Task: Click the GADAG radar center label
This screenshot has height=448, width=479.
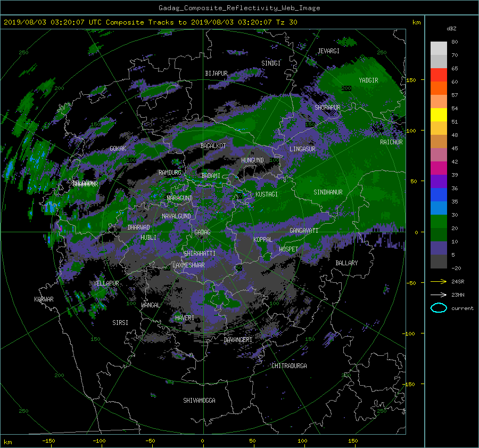Action: (x=203, y=232)
